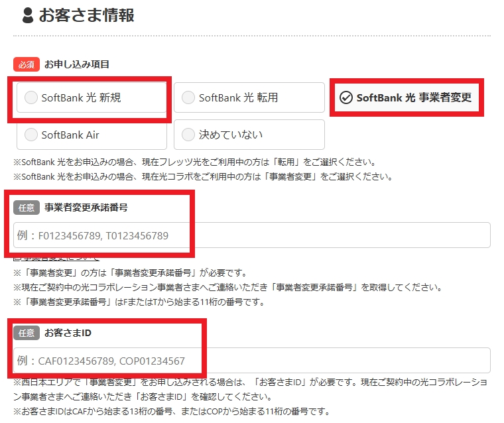Viewport: 504px width, 423px height.
Task: Click the 任意 badge next to 事業者変更承諾番号
Action: pyautogui.click(x=27, y=208)
